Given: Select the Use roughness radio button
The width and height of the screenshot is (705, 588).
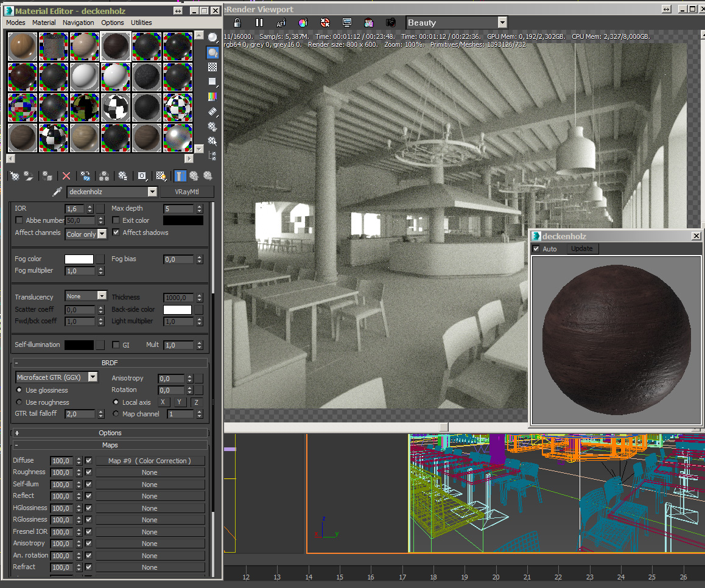Looking at the screenshot, I should click(x=19, y=402).
